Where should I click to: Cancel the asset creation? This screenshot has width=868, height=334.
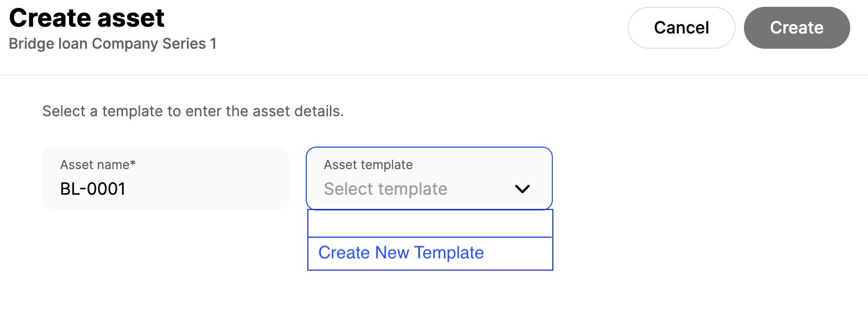(x=681, y=27)
